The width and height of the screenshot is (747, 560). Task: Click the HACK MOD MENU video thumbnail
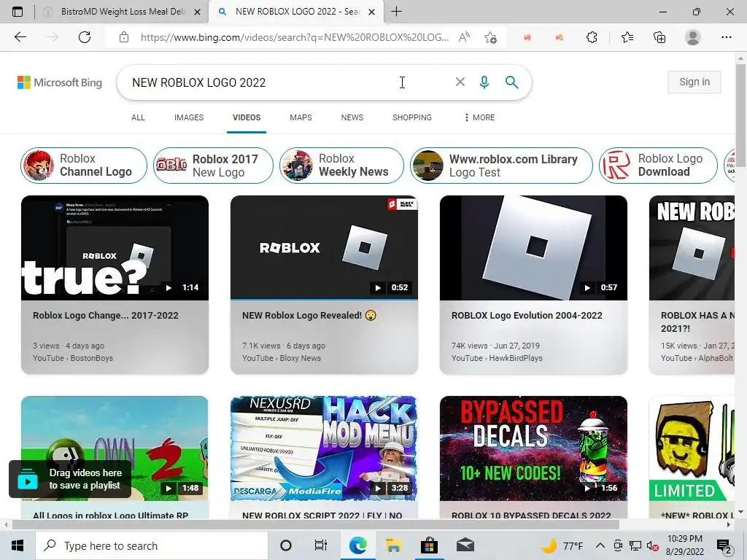pyautogui.click(x=324, y=448)
